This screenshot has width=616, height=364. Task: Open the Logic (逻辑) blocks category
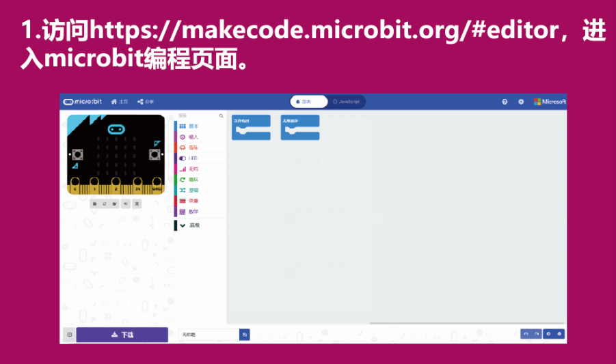[x=200, y=190]
